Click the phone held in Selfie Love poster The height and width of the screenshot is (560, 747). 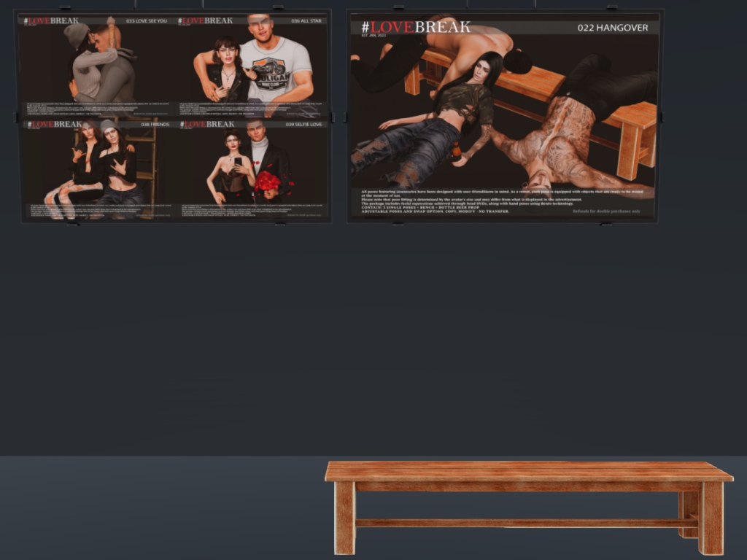click(x=238, y=162)
